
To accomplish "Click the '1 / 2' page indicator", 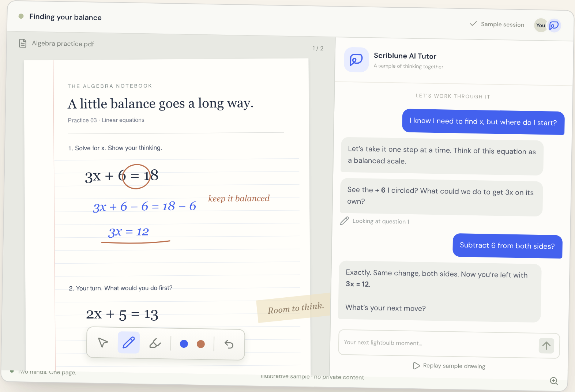I will 318,48.
